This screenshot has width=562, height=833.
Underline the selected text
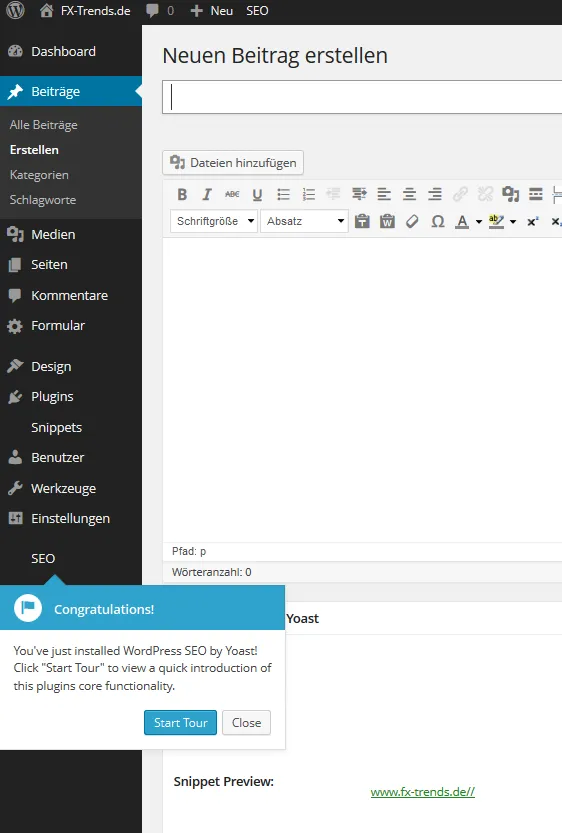click(x=258, y=194)
